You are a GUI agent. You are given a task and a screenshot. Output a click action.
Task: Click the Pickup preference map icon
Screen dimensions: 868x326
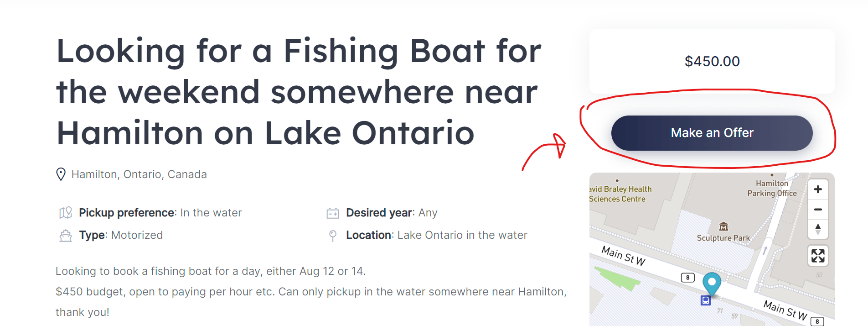[66, 213]
